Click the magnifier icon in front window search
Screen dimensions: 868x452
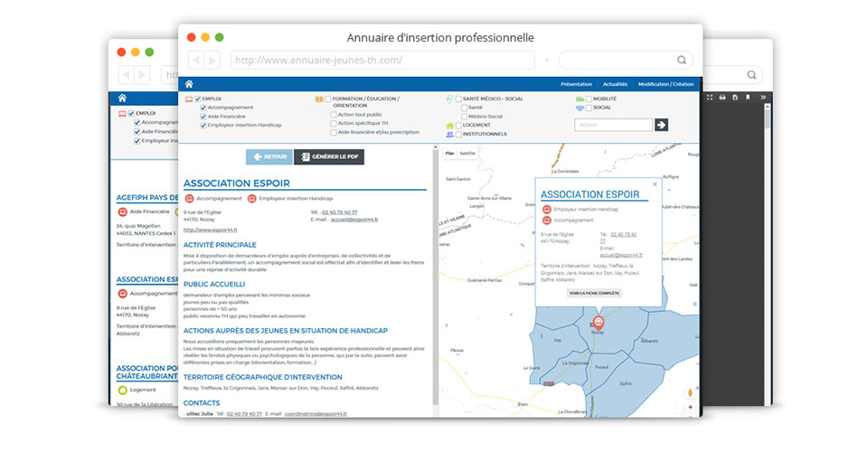point(682,60)
